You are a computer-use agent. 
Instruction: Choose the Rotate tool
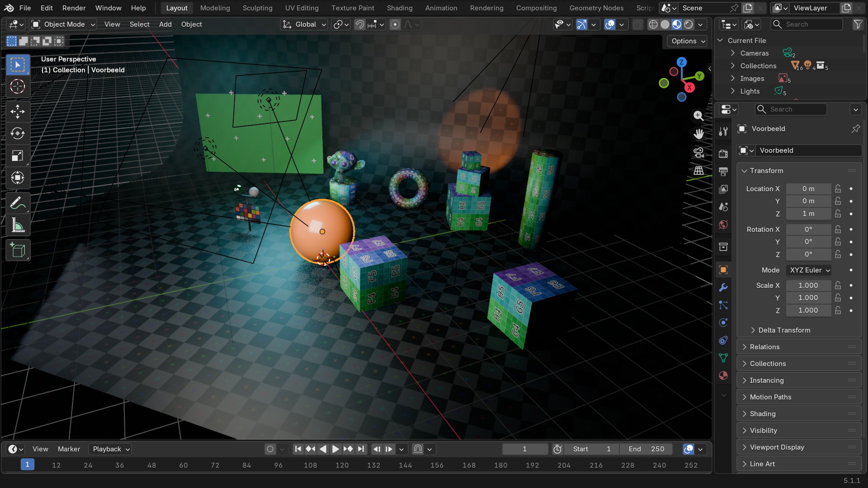pos(18,134)
